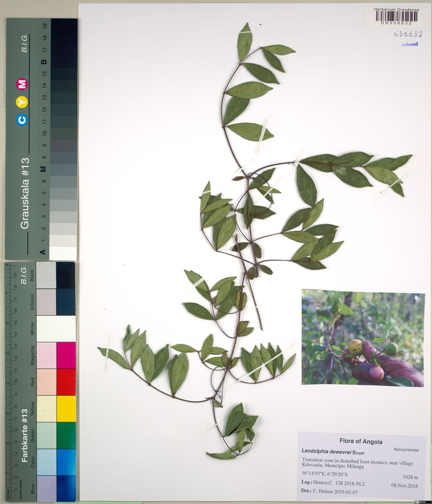This screenshot has height=504, width=432.
Task: Pick the saturated red swatch on the Farbkarte
Action: pyautogui.click(x=66, y=382)
